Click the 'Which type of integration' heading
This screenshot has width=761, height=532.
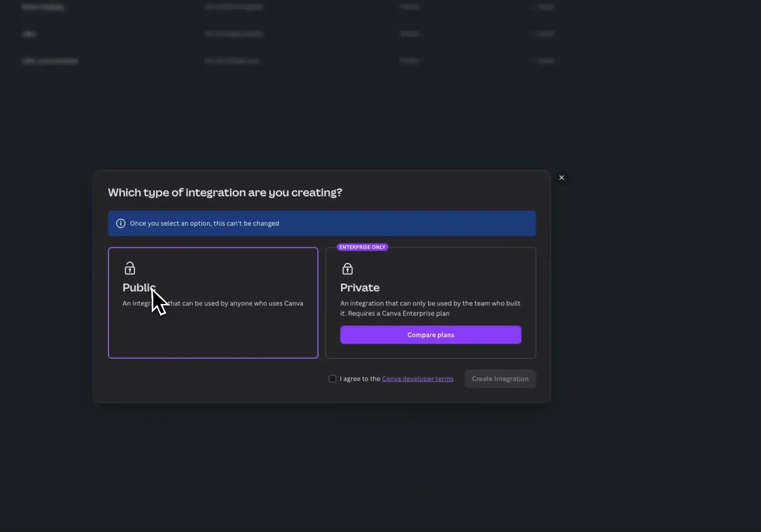[x=225, y=193]
